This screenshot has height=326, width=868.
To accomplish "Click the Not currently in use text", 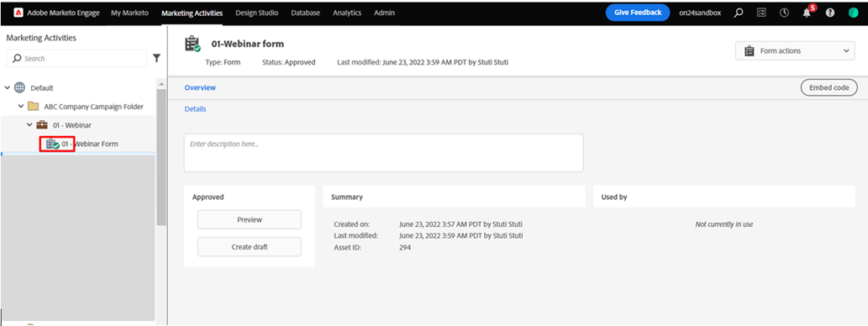I will tap(724, 224).
